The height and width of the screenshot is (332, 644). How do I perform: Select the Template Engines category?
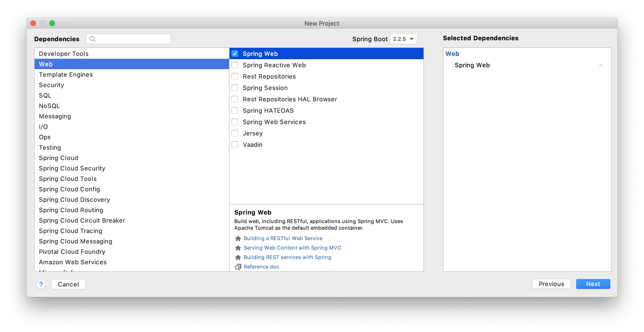[x=66, y=75]
